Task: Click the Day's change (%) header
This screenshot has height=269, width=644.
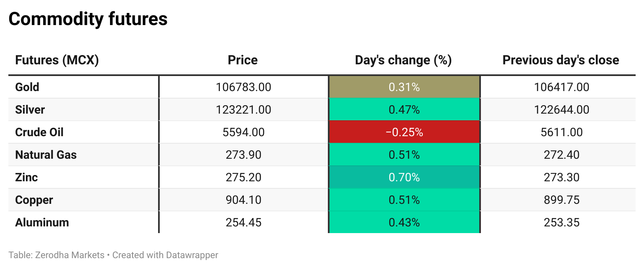Action: (403, 60)
